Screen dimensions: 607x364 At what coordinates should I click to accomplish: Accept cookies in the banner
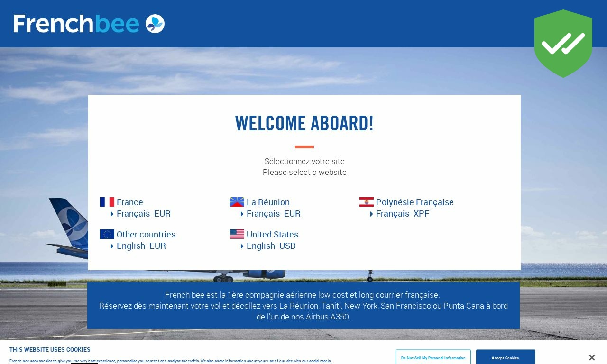point(506,357)
